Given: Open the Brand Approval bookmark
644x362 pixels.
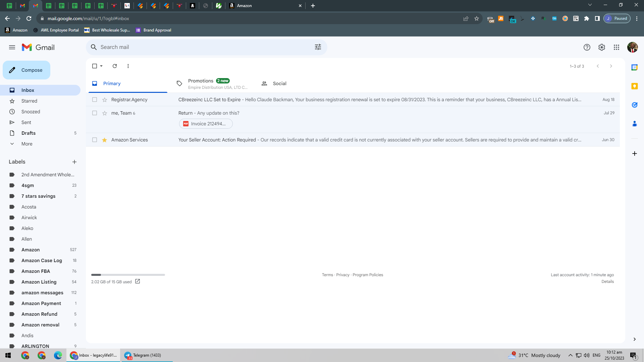Looking at the screenshot, I should click(154, 30).
